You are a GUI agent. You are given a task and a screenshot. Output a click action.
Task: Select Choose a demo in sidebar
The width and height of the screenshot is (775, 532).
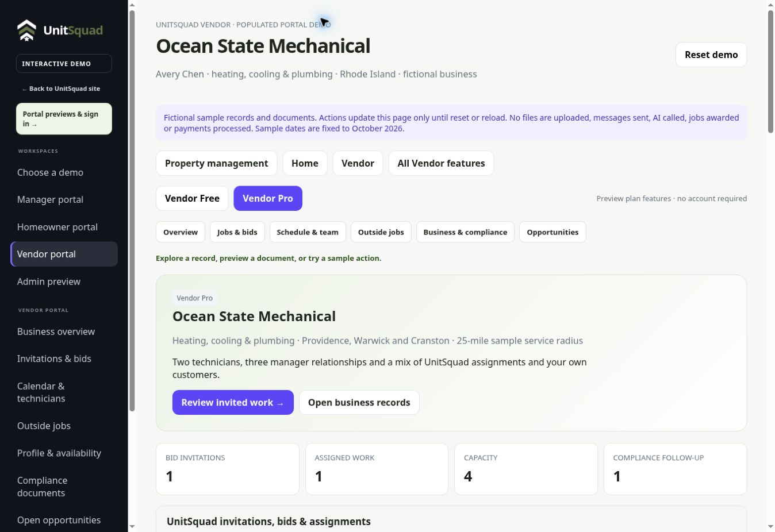[x=64, y=172]
